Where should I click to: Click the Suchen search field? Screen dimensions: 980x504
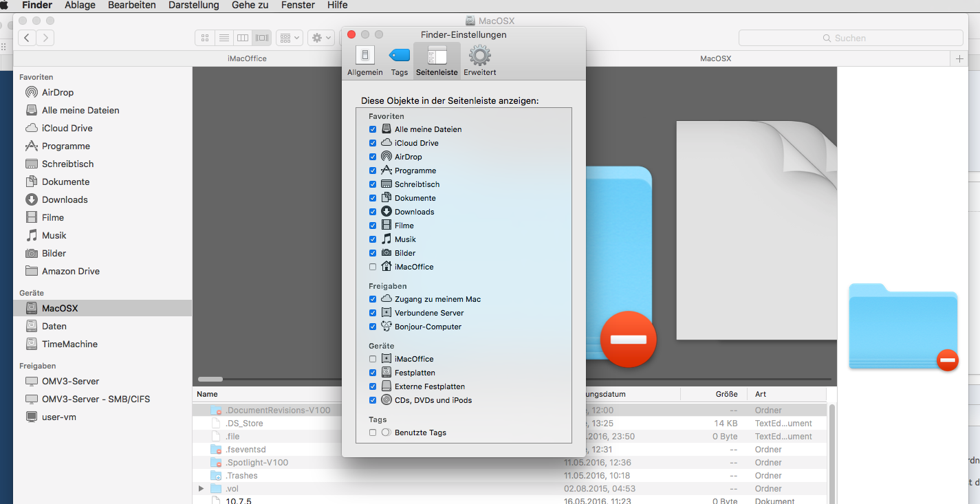(850, 38)
